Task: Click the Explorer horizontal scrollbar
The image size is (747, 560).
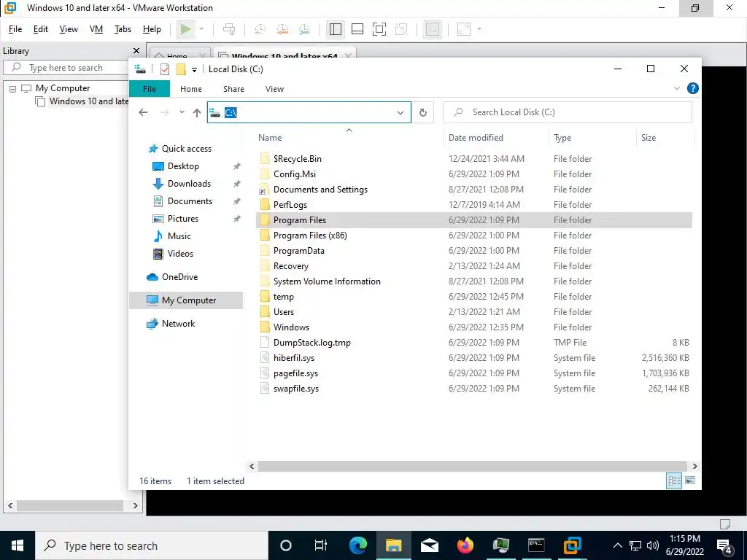Action: [x=472, y=466]
